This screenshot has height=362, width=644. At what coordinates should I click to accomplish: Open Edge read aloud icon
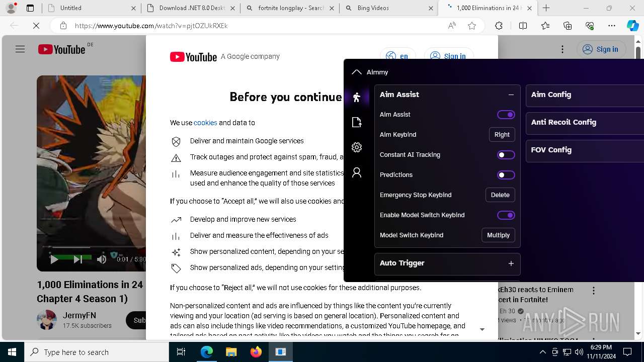pos(452,26)
